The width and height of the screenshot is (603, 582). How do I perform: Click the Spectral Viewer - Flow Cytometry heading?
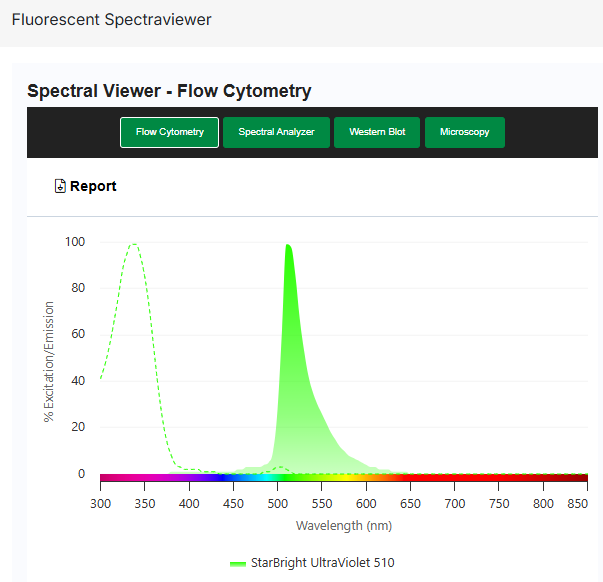[169, 91]
